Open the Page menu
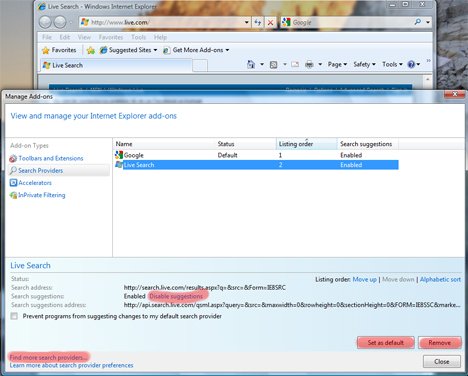 click(x=337, y=64)
